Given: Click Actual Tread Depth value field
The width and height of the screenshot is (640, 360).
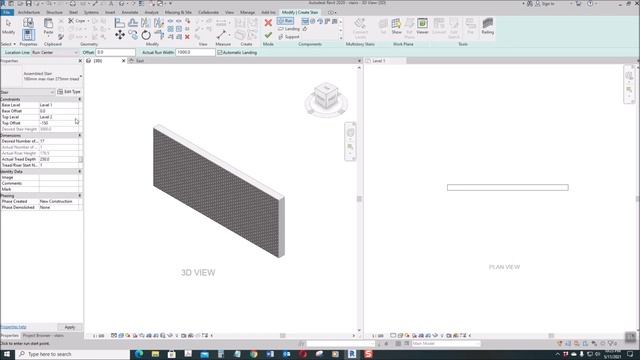Looking at the screenshot, I should click(59, 159).
